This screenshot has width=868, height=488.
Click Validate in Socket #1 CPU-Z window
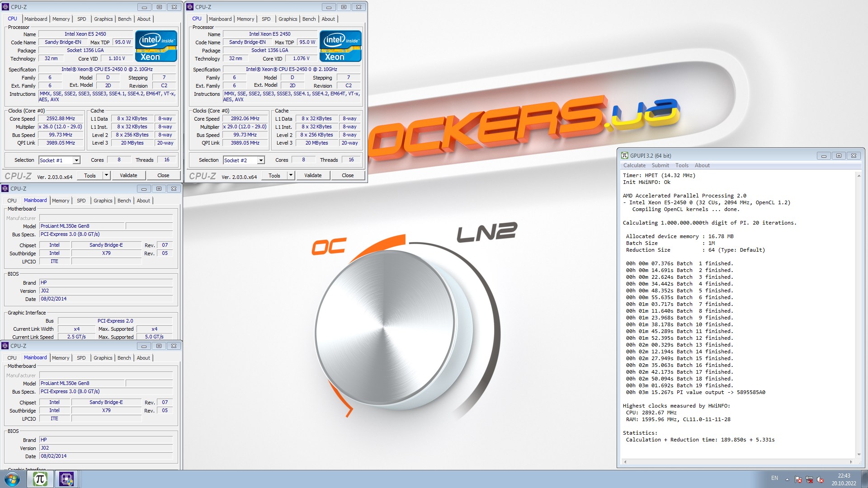(128, 175)
